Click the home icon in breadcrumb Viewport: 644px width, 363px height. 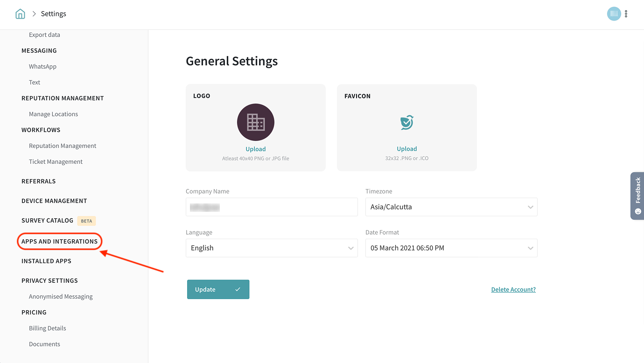[20, 14]
